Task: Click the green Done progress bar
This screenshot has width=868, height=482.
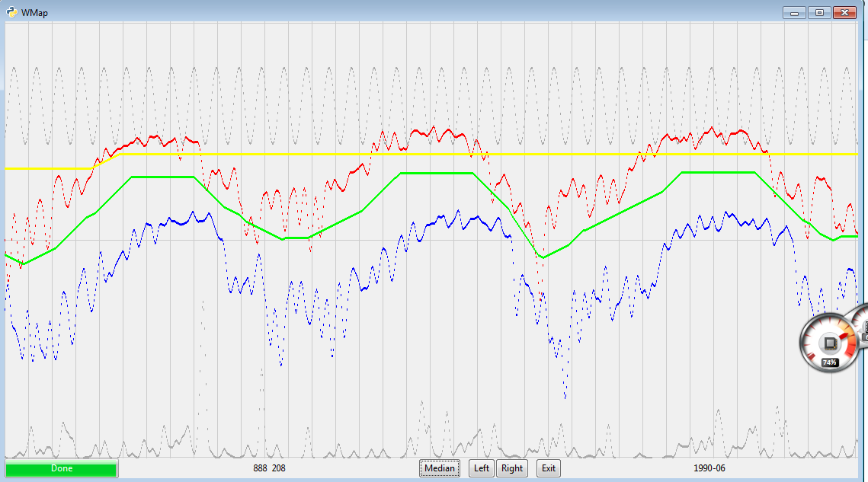Action: coord(62,469)
